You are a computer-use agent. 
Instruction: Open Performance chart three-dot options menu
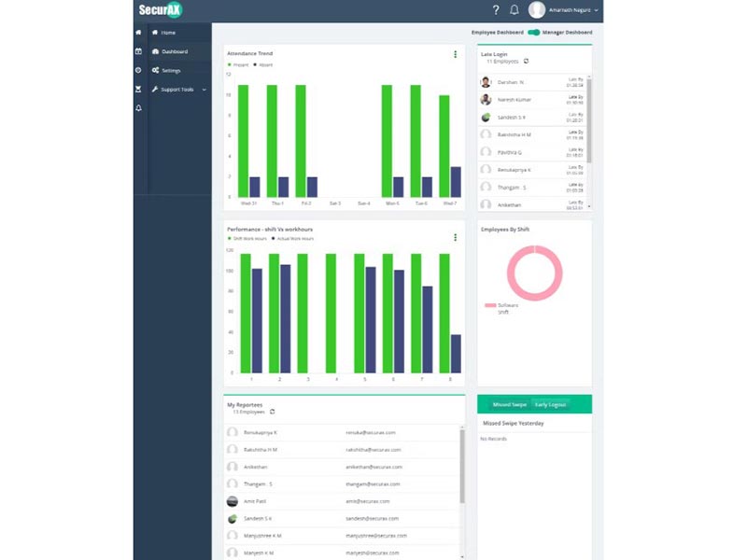click(456, 237)
